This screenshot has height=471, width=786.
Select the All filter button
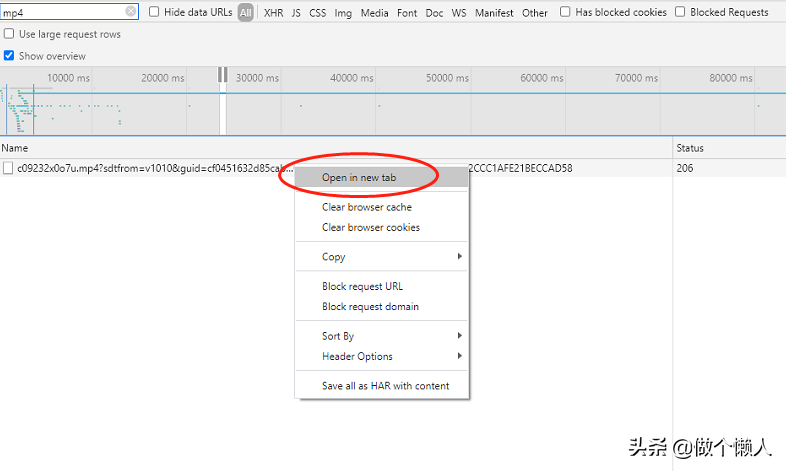(245, 13)
